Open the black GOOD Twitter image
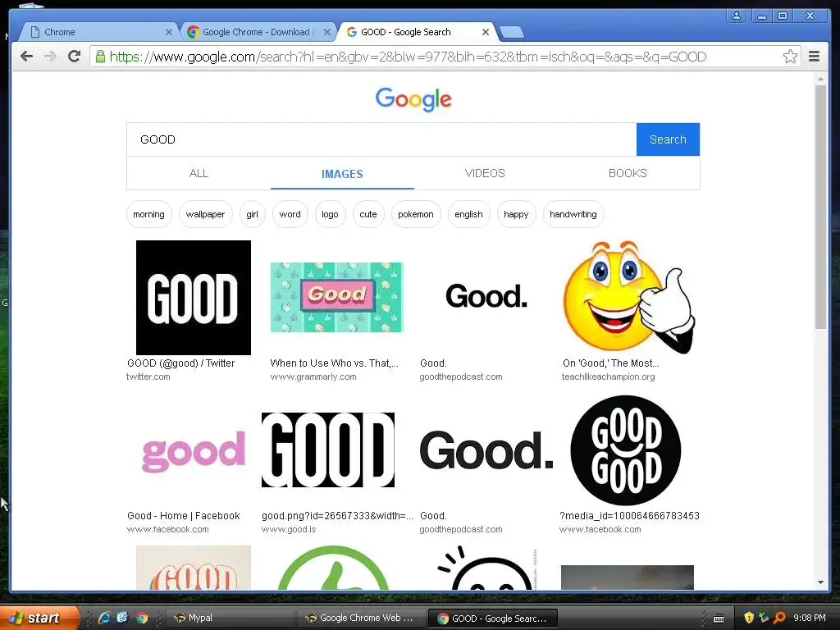 point(194,297)
